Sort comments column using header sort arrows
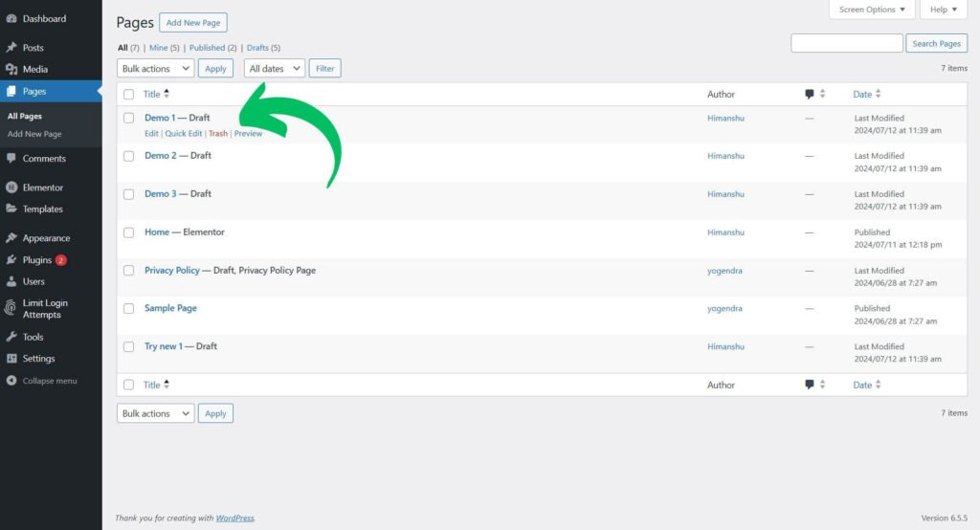Viewport: 980px width, 530px height. click(x=822, y=94)
